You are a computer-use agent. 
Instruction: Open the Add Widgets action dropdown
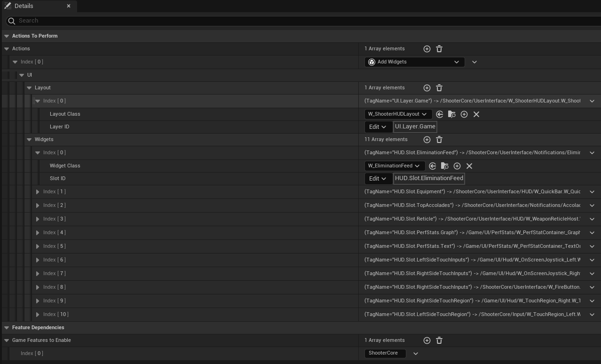coord(414,62)
